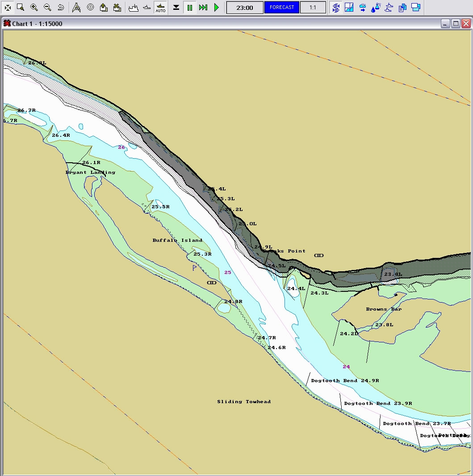Click the chart remove X icon
Screen dimensions: 473x476
coord(117,7)
